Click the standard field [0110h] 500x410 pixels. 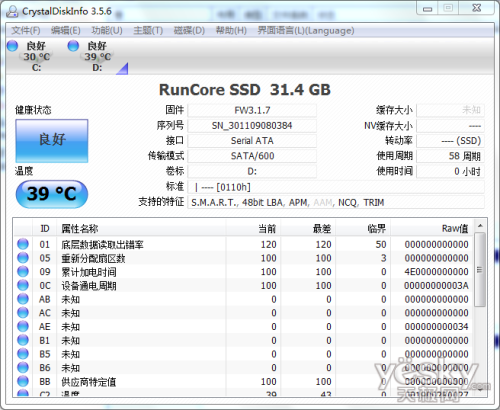[x=336, y=187]
